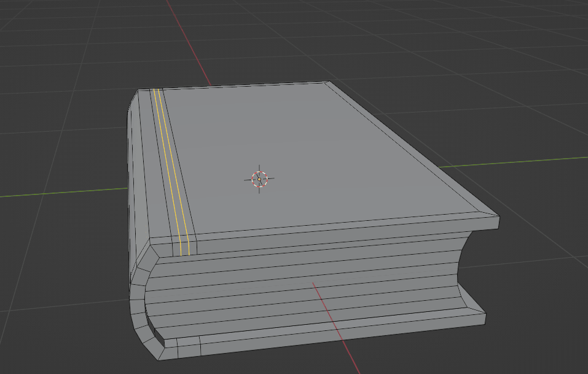Click the 3D cursor on the book cover

[259, 179]
